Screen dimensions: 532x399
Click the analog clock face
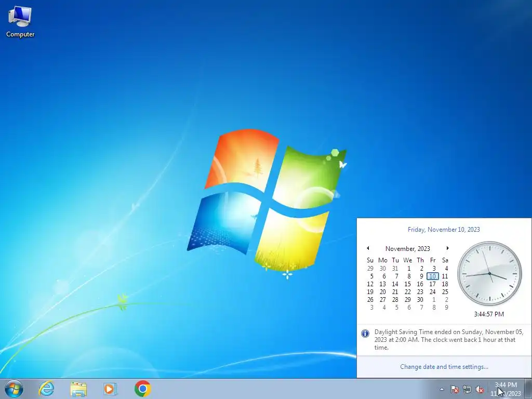click(489, 273)
